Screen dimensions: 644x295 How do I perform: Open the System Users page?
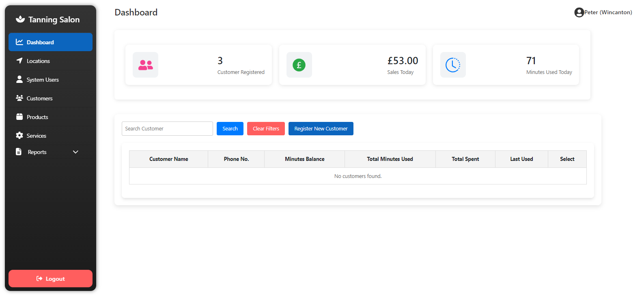(x=43, y=80)
